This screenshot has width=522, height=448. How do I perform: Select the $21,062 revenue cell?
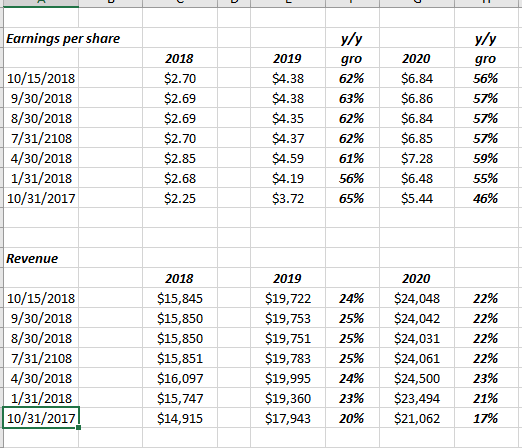(x=417, y=418)
